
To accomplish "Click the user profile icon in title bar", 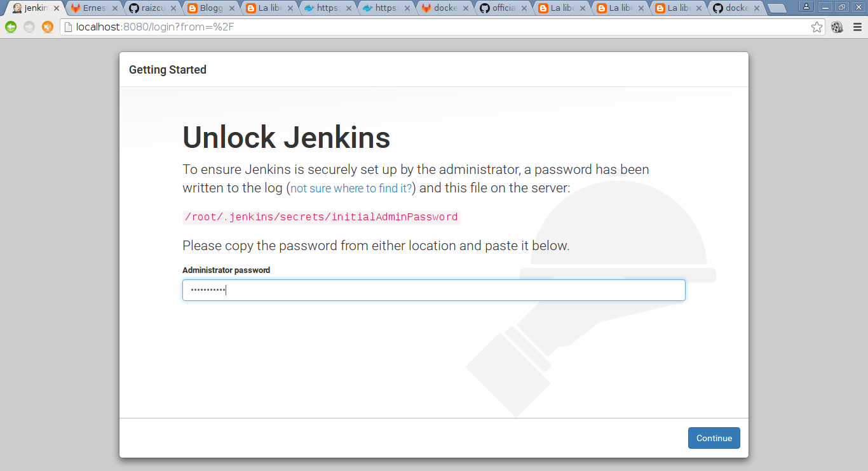I will [x=806, y=7].
